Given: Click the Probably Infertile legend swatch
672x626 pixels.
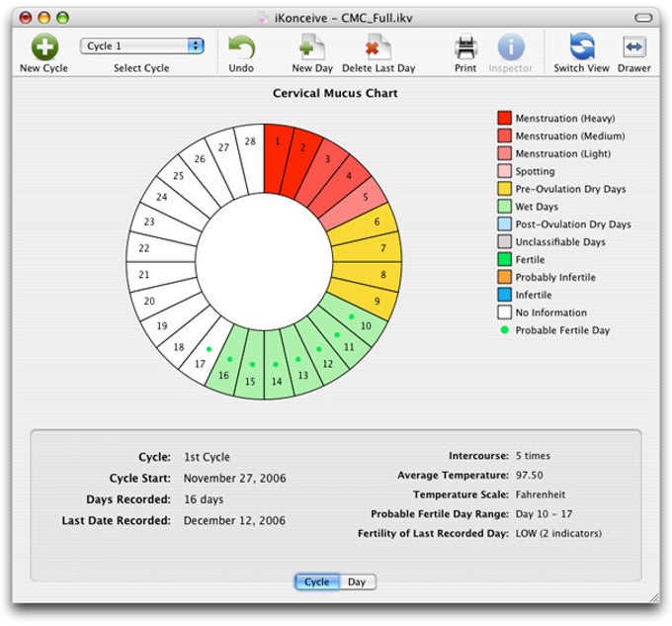Looking at the screenshot, I should coord(504,277).
